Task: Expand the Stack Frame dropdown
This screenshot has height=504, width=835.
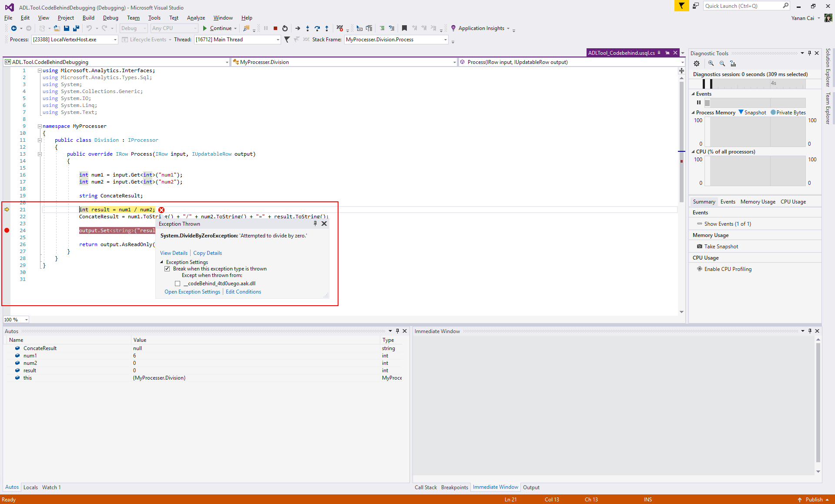Action: click(x=445, y=40)
